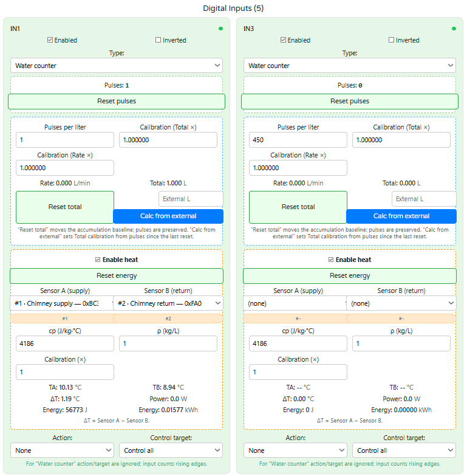Click the IN1 green status indicator dot
The height and width of the screenshot is (476, 467).
tap(221, 29)
